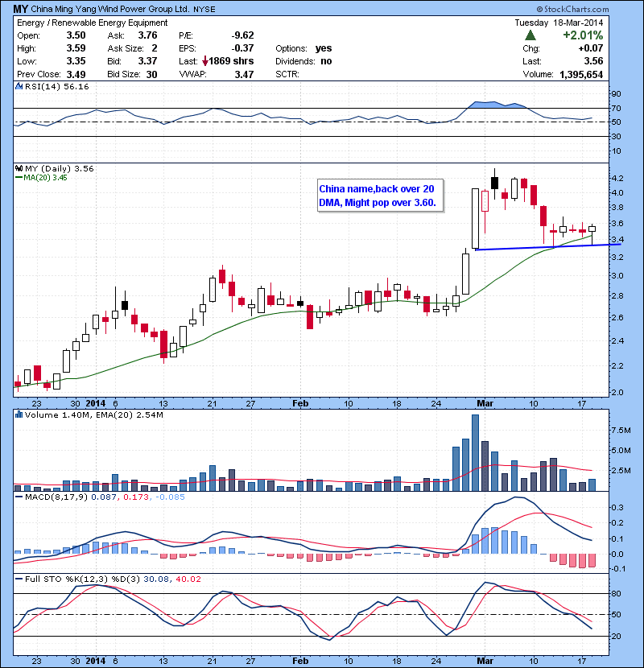The image size is (644, 668).
Task: Click the 0.3 MACD axis label
Action: tap(617, 507)
